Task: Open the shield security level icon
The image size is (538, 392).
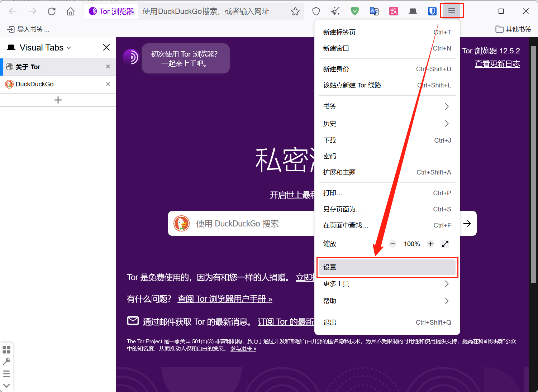Action: [x=316, y=11]
